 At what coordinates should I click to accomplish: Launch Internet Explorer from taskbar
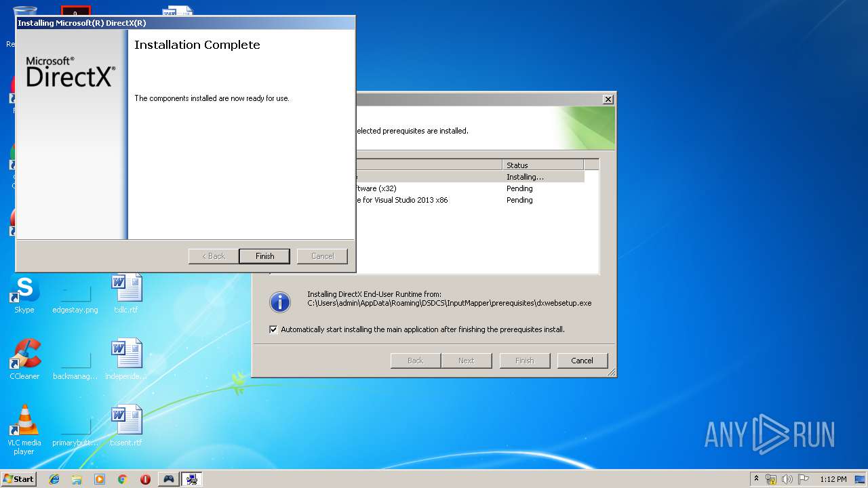(x=54, y=479)
